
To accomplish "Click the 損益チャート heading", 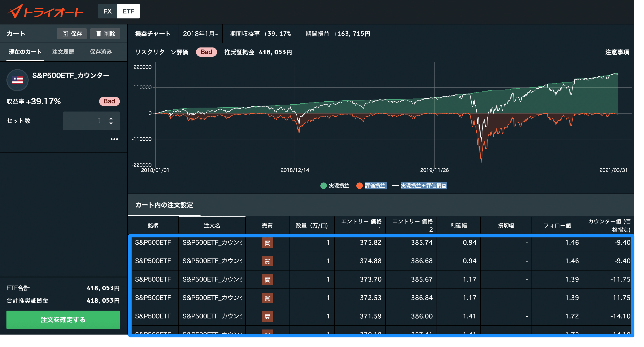I will click(153, 34).
